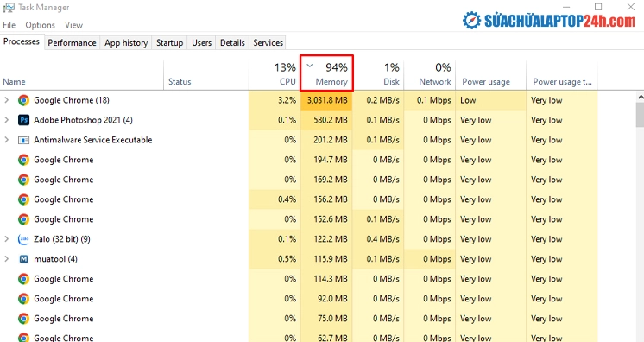
Task: Click Chrome icon in the 114.3 MB row
Action: pyautogui.click(x=24, y=279)
